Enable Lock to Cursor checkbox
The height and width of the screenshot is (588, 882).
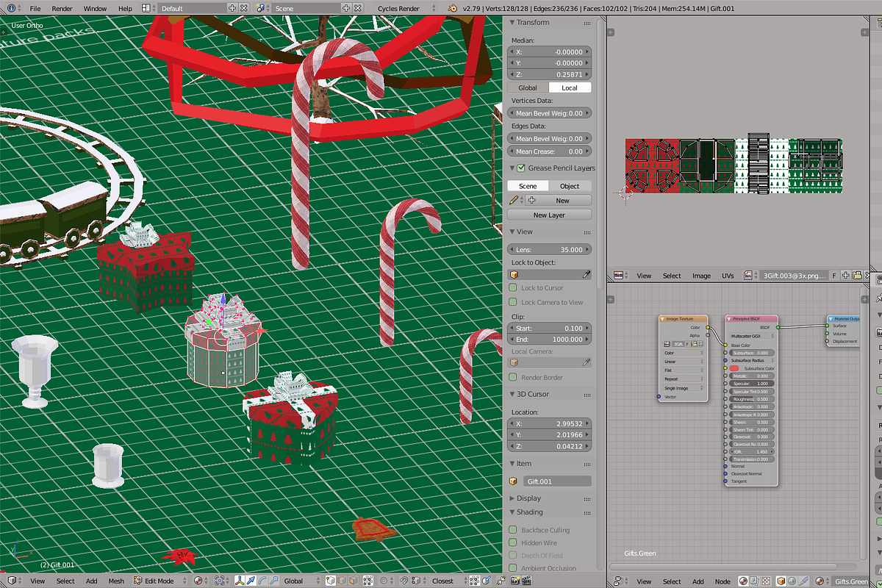click(x=513, y=287)
